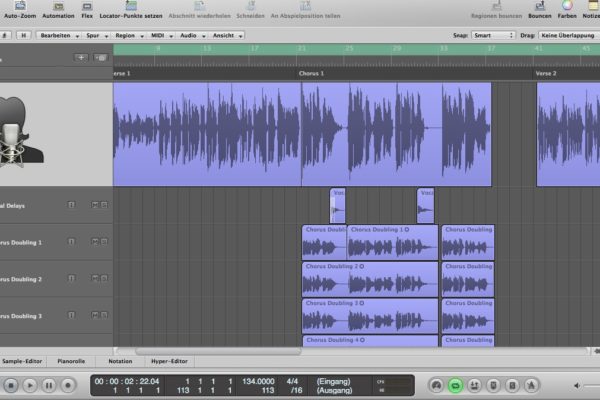Click the Schneiden toolbar icon
This screenshot has width=600, height=400.
[250, 6]
